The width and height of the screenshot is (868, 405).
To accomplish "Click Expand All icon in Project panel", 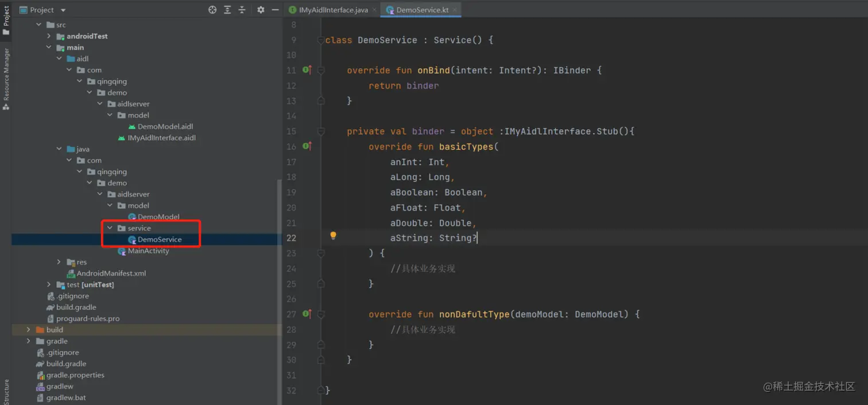I will (227, 10).
